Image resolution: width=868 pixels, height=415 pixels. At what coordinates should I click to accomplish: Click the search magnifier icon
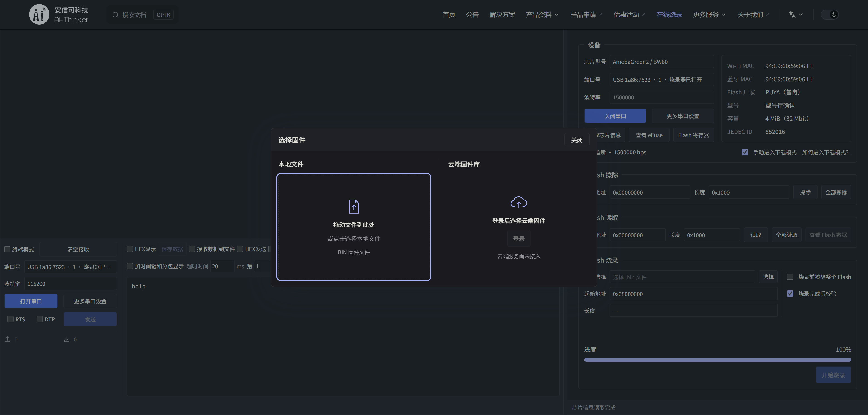tap(115, 15)
